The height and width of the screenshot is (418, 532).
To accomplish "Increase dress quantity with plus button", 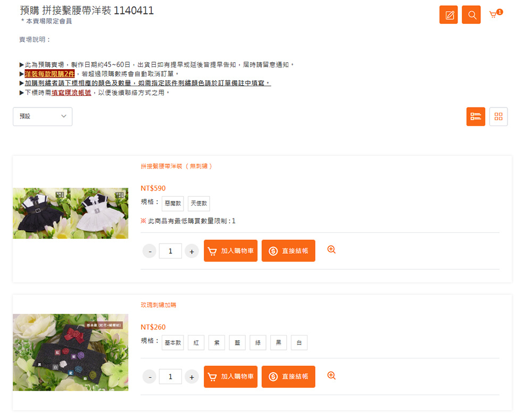I will click(192, 252).
